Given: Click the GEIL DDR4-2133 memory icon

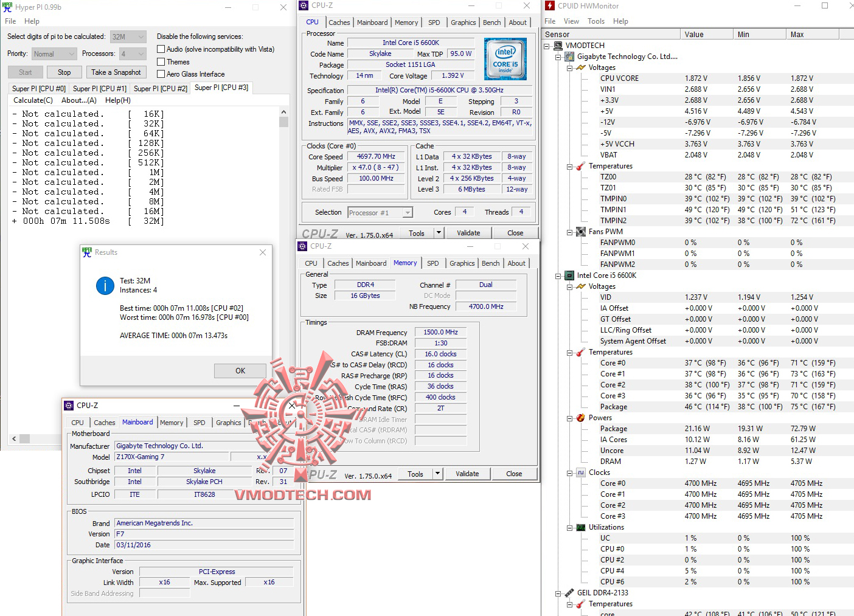Looking at the screenshot, I should (569, 592).
